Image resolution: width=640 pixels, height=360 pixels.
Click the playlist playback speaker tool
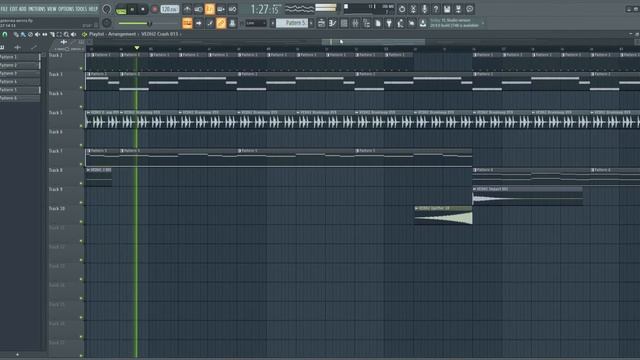click(74, 35)
